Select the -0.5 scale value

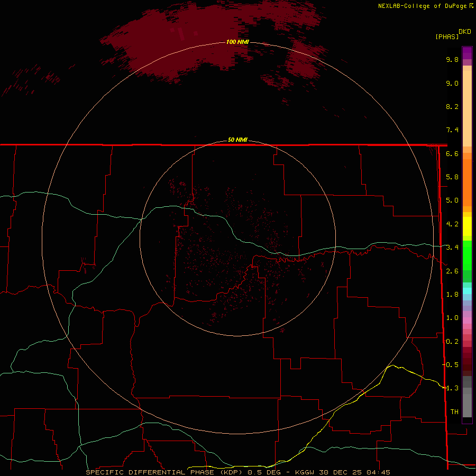(x=450, y=365)
